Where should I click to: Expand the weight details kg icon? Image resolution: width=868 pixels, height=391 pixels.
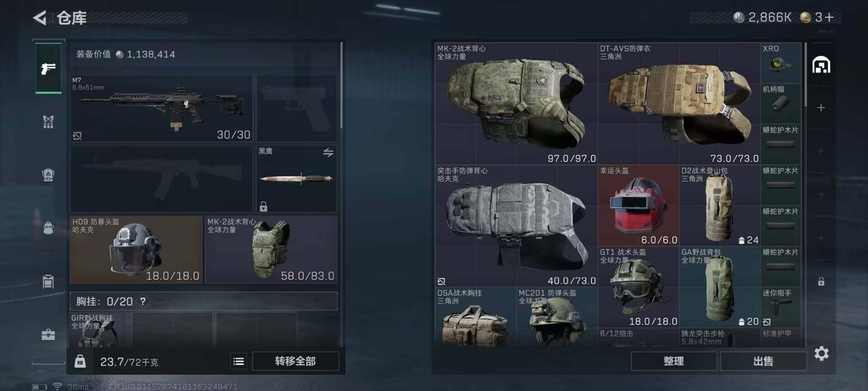80,361
